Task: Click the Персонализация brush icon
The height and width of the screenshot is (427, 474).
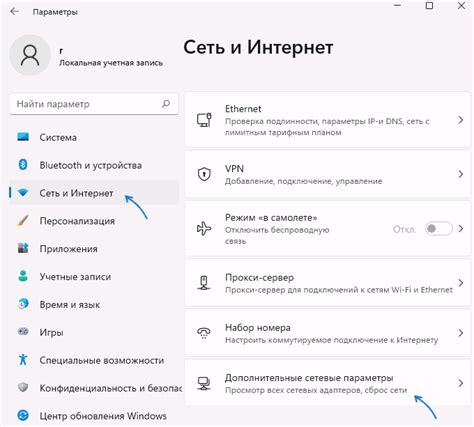Action: point(23,220)
